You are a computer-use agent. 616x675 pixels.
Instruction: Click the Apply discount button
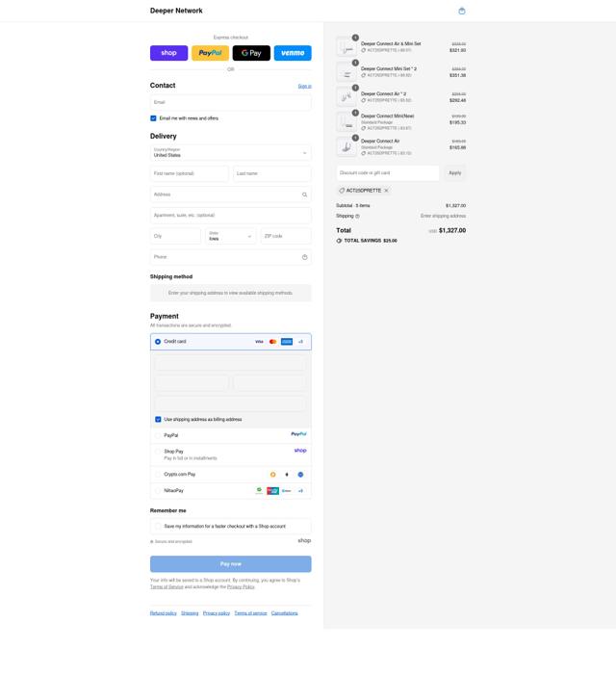point(454,173)
